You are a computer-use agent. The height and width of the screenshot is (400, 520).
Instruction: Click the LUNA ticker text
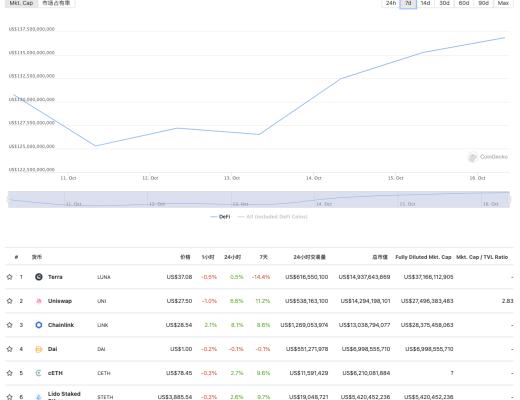(104, 277)
